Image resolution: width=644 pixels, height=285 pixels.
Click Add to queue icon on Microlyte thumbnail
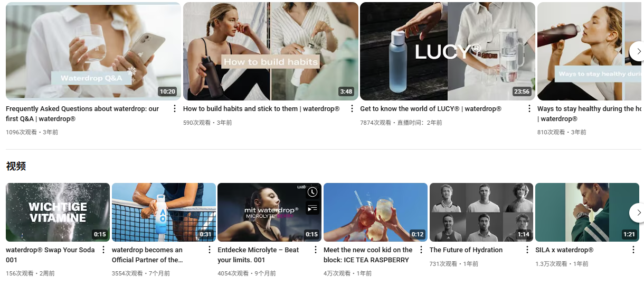(x=312, y=208)
